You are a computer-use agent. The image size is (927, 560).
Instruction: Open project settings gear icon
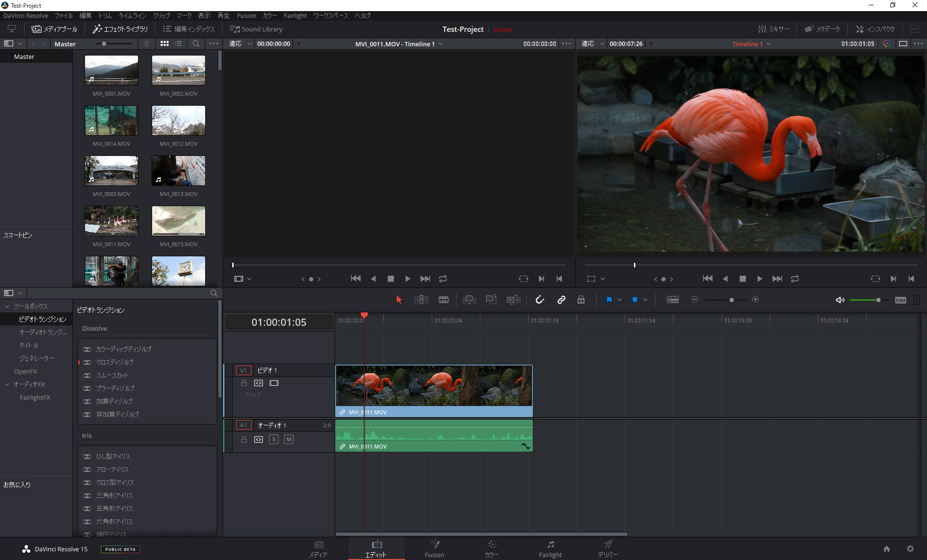(x=910, y=549)
